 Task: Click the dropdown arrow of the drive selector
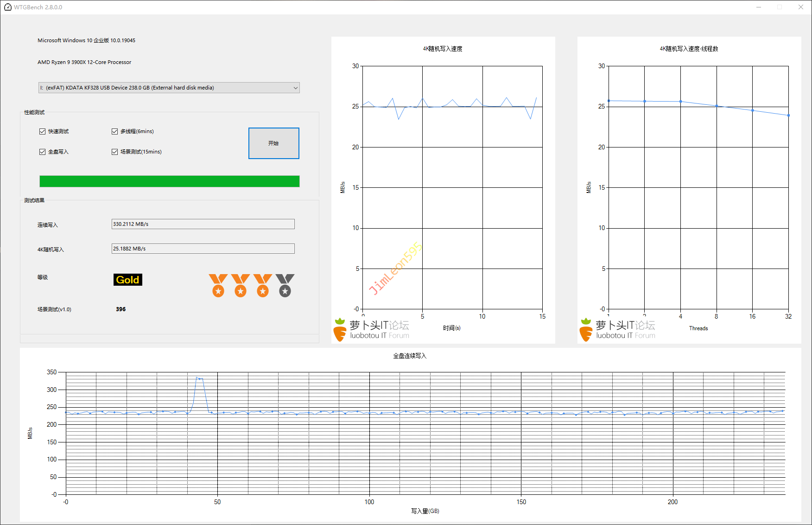click(295, 88)
